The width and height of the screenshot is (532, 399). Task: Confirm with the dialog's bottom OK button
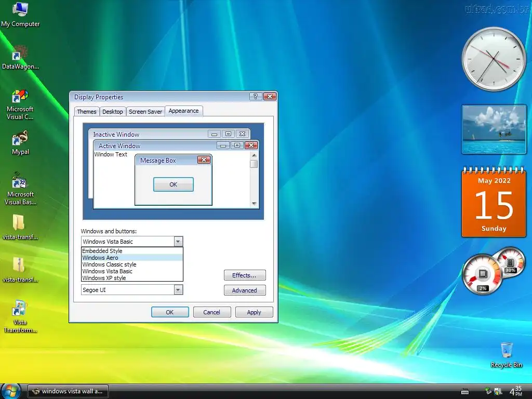pos(170,312)
